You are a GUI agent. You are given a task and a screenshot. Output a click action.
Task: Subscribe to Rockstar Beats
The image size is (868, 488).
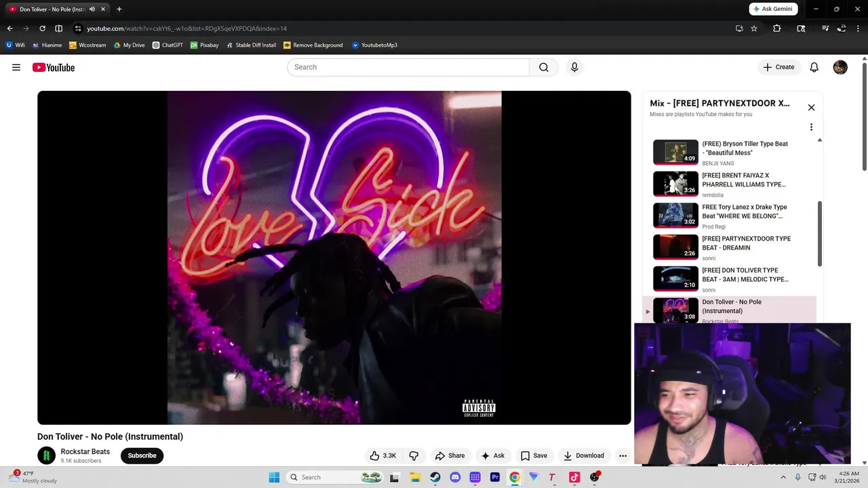click(x=142, y=455)
